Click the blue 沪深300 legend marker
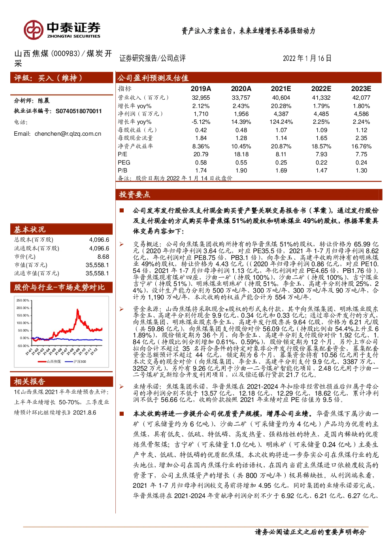The height and width of the screenshot is (555, 392). click(x=69, y=362)
